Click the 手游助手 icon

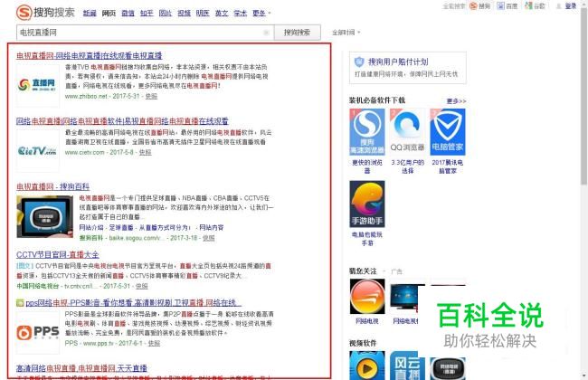coord(367,204)
